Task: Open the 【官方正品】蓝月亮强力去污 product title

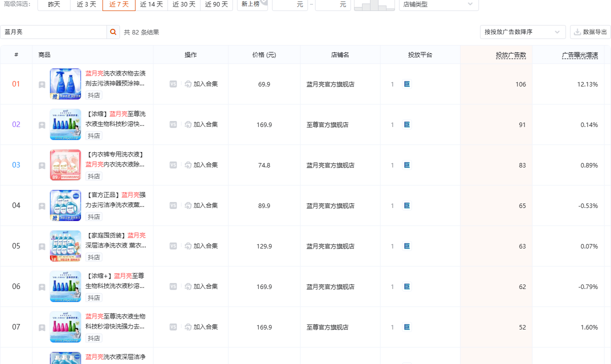Action: (x=115, y=199)
